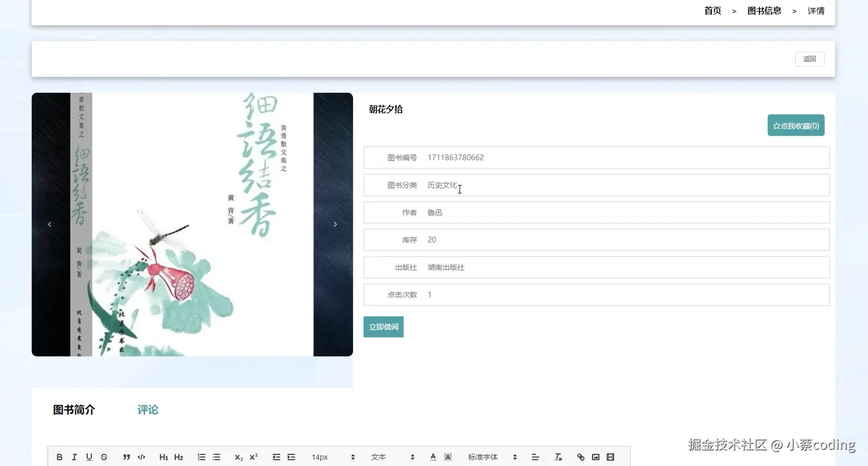The image size is (868, 466).
Task: Click 立即借阅 to borrow the book
Action: pos(384,327)
